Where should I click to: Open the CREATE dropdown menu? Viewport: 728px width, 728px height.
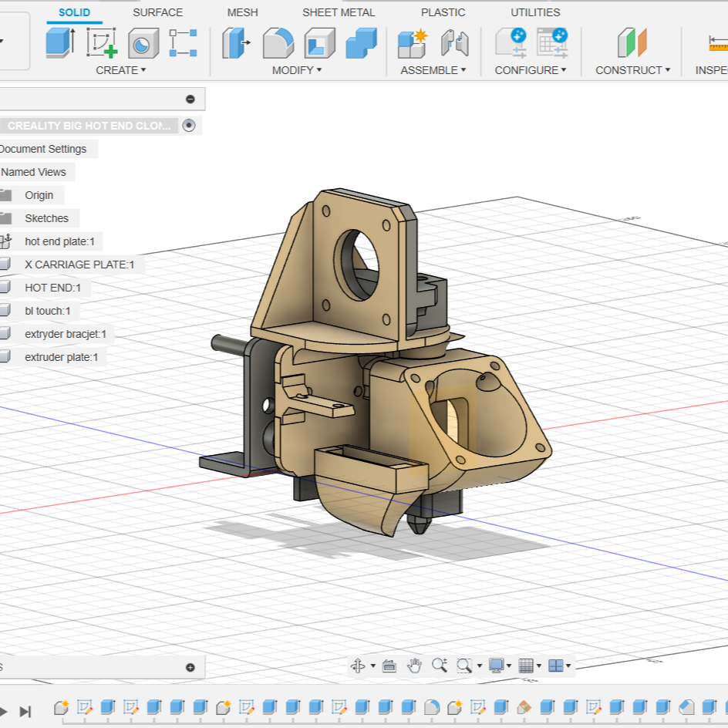tap(117, 70)
